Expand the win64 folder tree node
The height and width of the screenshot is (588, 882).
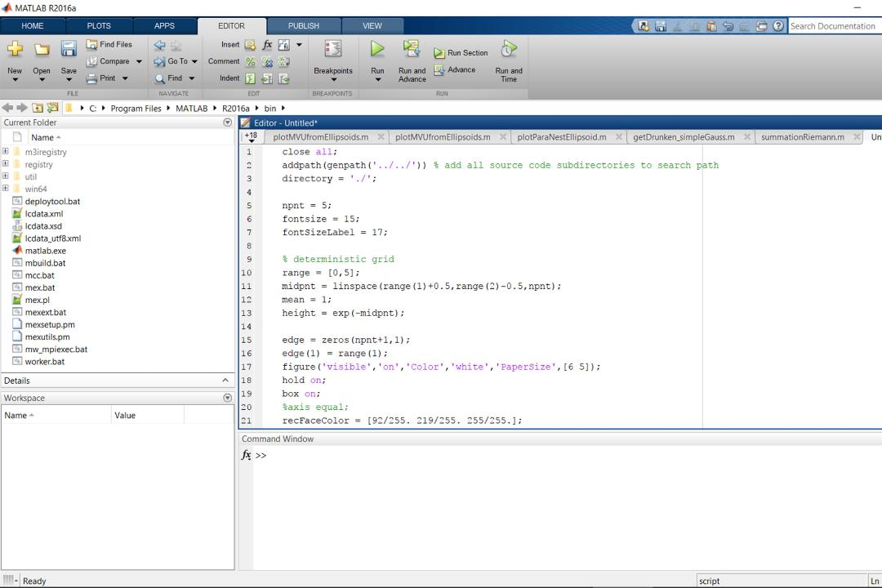click(x=5, y=189)
